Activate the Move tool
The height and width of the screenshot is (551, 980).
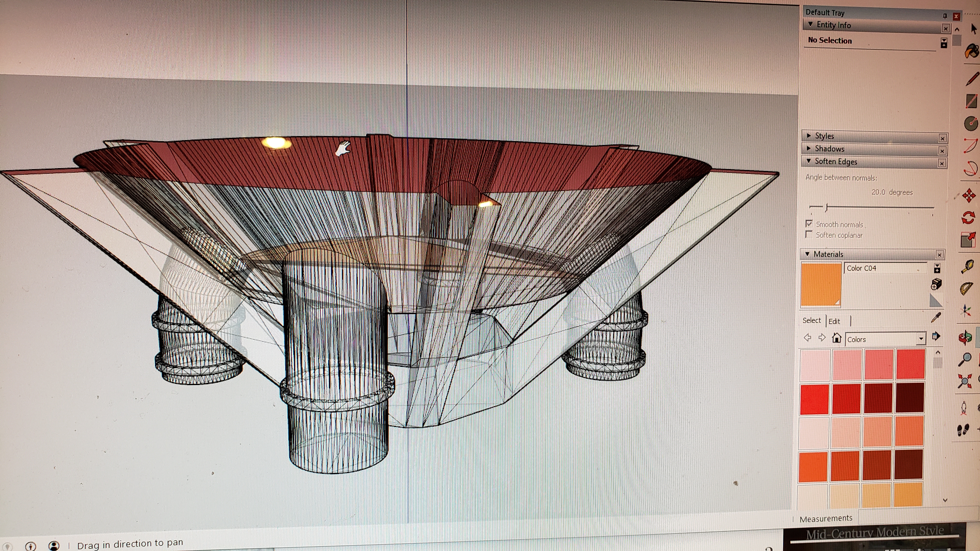click(969, 196)
